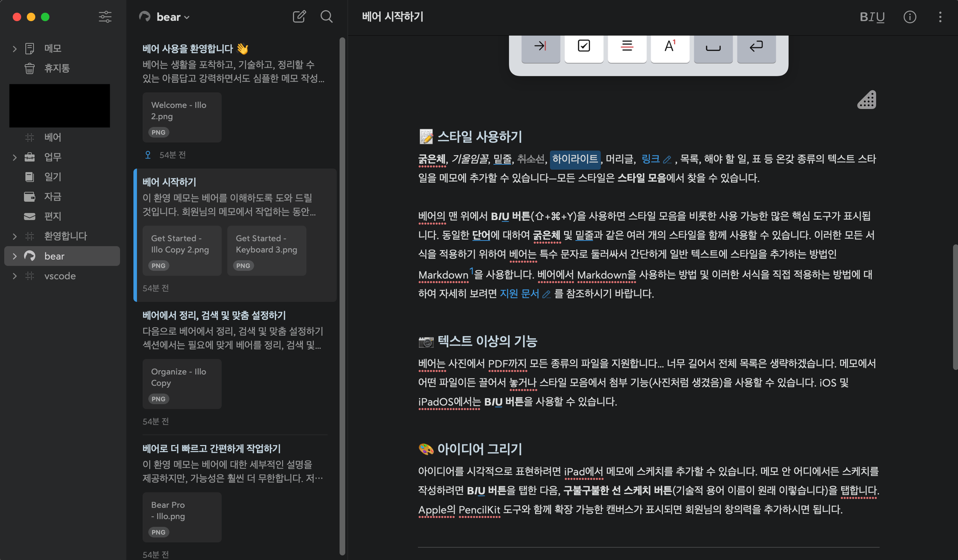Open Get Started - Keyboard 3.png attachment
This screenshot has width=958, height=560.
click(267, 250)
